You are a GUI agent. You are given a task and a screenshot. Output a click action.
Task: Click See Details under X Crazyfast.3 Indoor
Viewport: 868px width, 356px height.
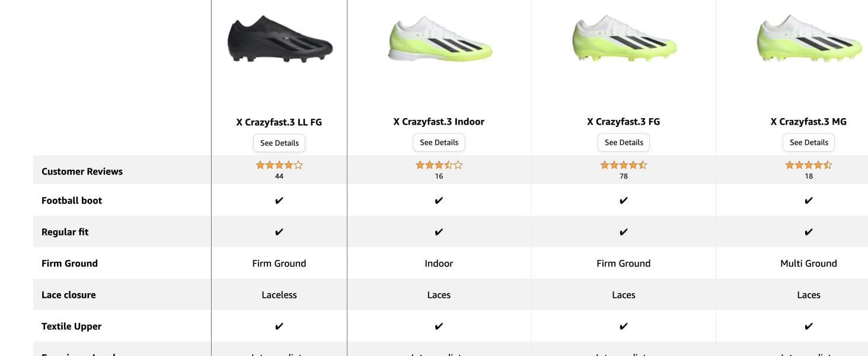pos(439,142)
